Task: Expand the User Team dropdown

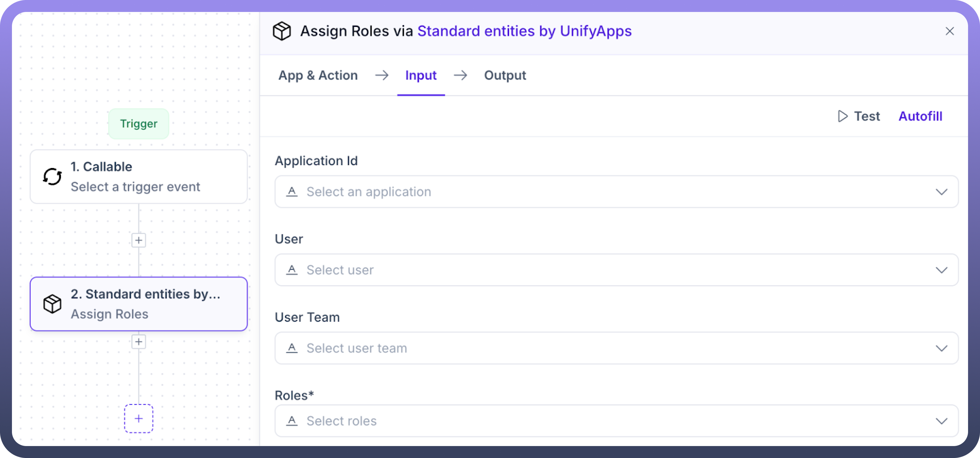Action: (x=941, y=348)
